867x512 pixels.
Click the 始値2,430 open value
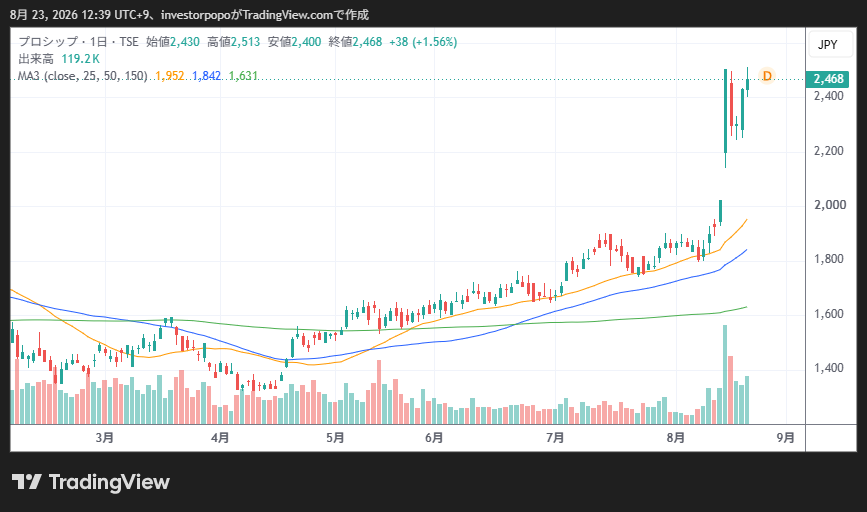(x=173, y=42)
